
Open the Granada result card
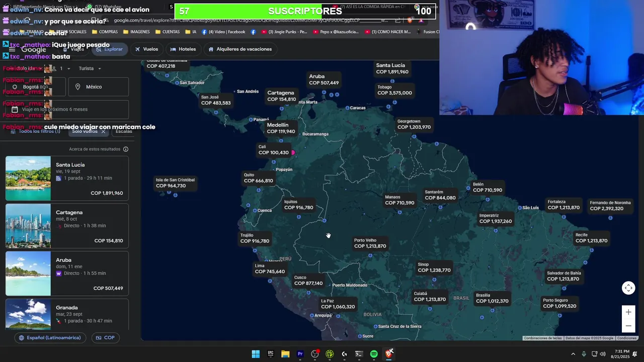point(67,314)
